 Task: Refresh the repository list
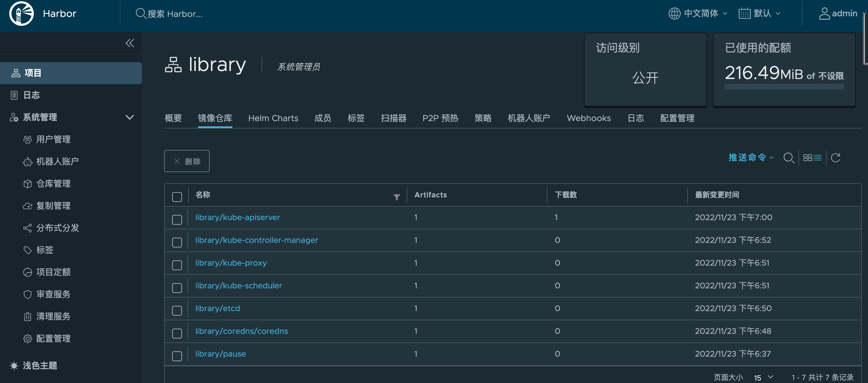(836, 158)
